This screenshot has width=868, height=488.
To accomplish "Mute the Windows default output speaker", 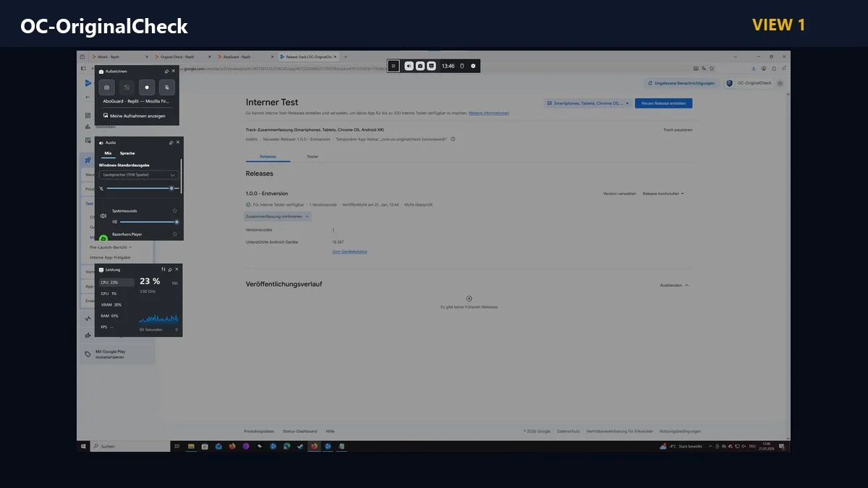I will pos(102,188).
